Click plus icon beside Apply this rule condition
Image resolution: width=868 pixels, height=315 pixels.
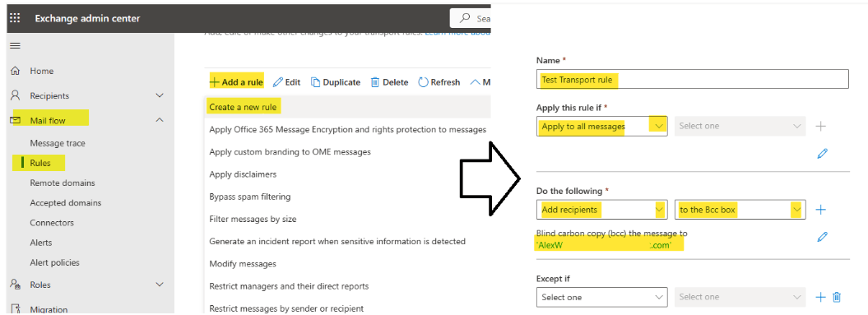821,126
